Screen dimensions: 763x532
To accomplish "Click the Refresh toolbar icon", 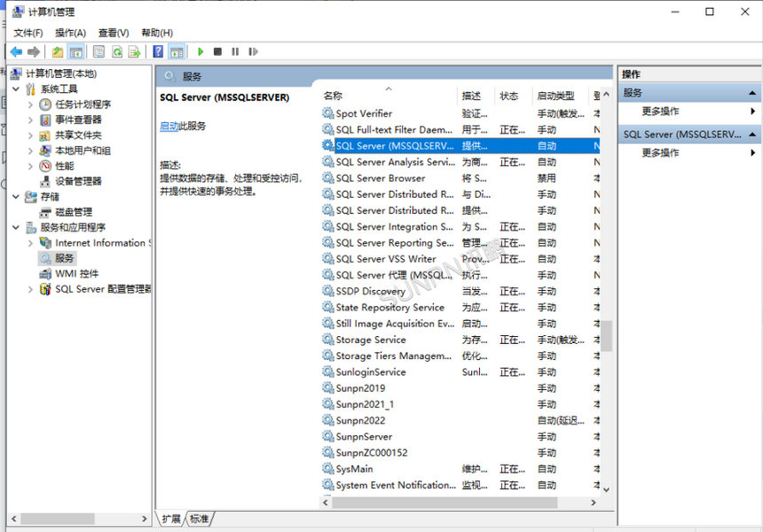I will coord(117,51).
